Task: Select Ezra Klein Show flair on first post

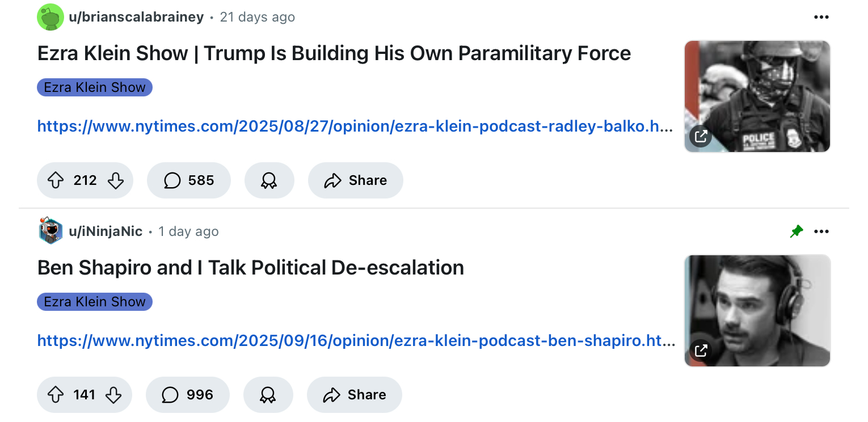Action: click(95, 87)
